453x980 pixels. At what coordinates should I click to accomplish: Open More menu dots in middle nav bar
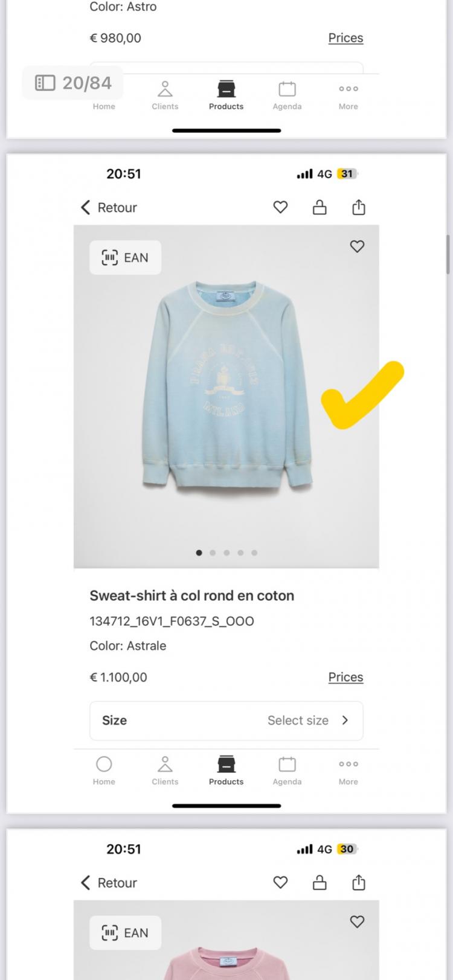pyautogui.click(x=348, y=770)
